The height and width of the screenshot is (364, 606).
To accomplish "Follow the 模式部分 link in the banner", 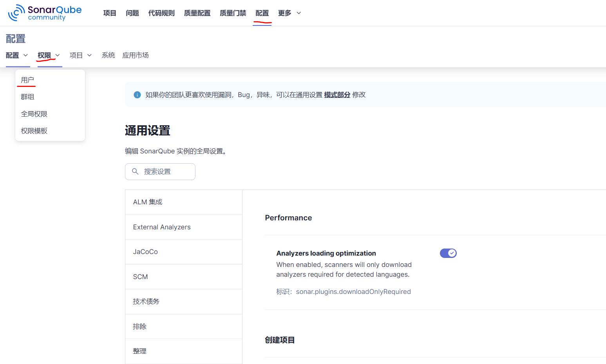I will point(337,95).
